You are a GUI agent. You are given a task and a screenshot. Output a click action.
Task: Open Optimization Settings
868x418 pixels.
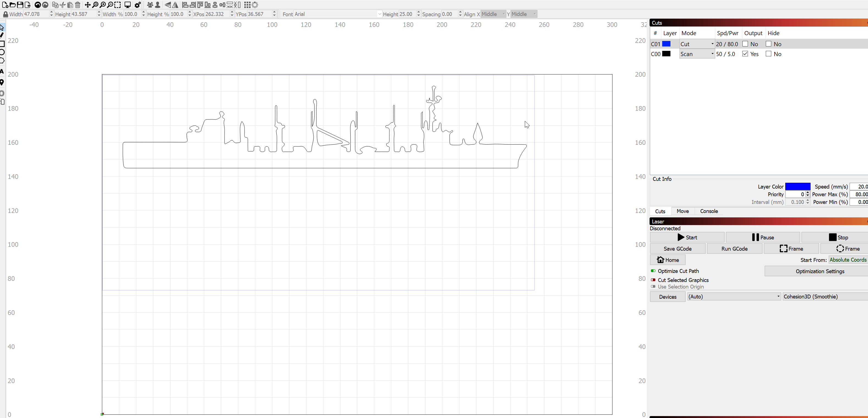[816, 271]
